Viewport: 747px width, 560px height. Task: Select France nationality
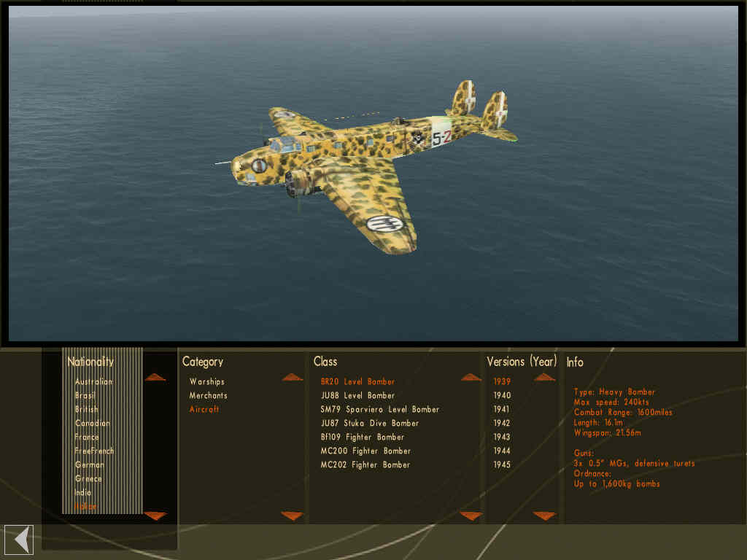coord(87,437)
